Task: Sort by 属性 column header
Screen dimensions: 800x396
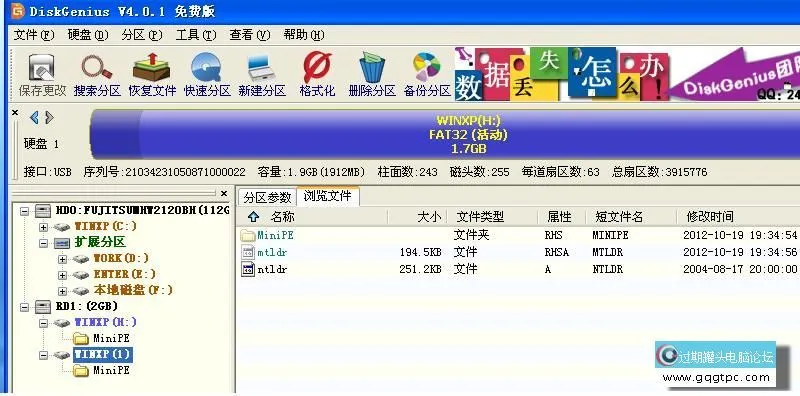Action: coord(562,217)
